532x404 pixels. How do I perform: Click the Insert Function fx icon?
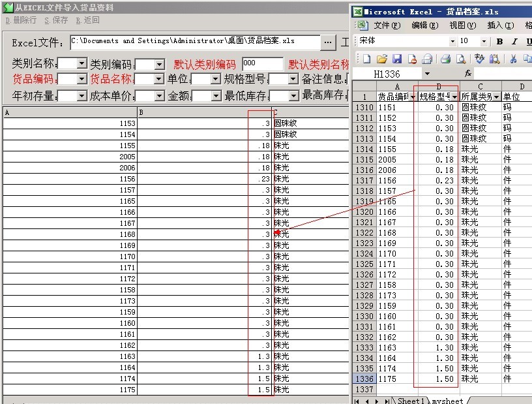pyautogui.click(x=468, y=73)
